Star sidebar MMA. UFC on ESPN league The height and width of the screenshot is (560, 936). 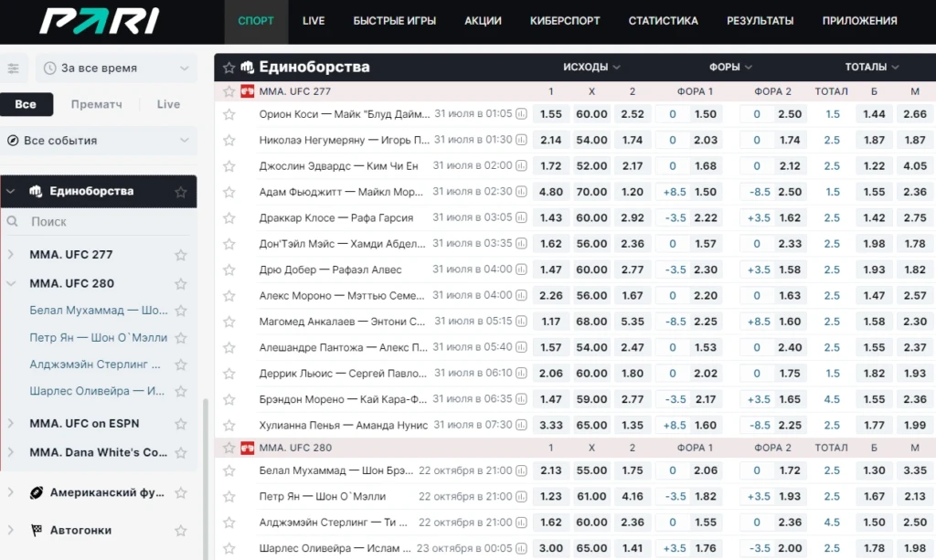click(181, 424)
